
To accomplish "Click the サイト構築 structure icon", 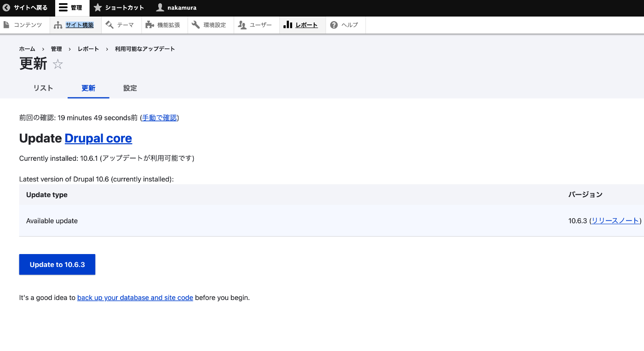I will pyautogui.click(x=58, y=25).
